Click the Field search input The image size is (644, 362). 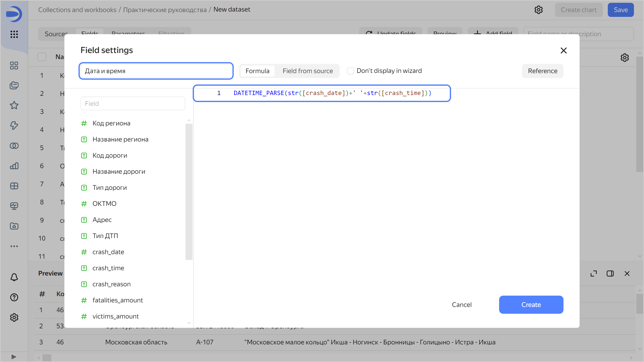pos(133,104)
